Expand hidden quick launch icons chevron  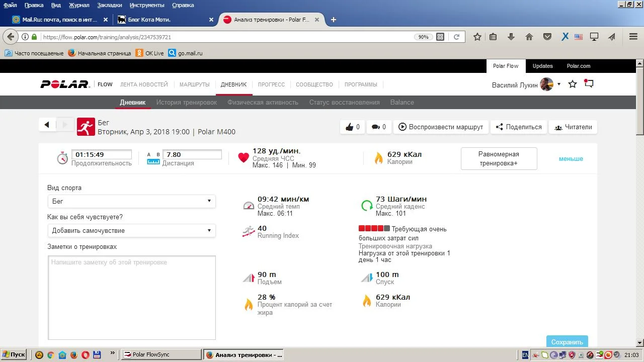coord(112,353)
